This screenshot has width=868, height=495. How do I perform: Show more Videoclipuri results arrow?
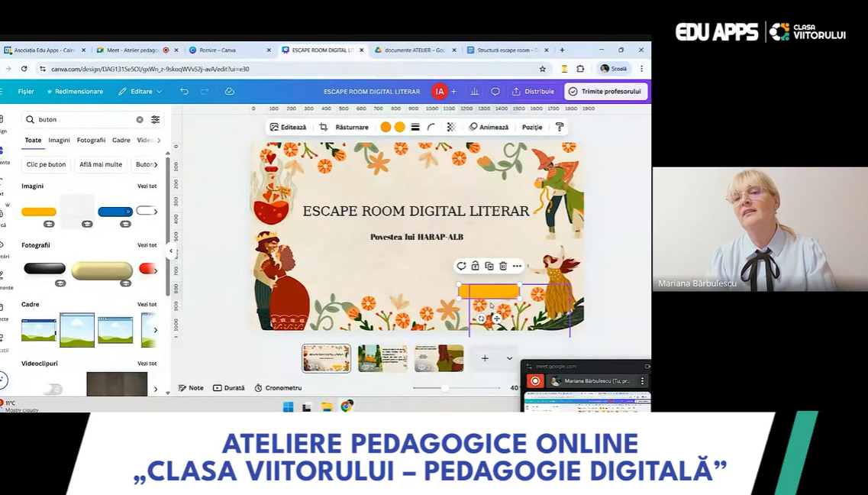(156, 390)
